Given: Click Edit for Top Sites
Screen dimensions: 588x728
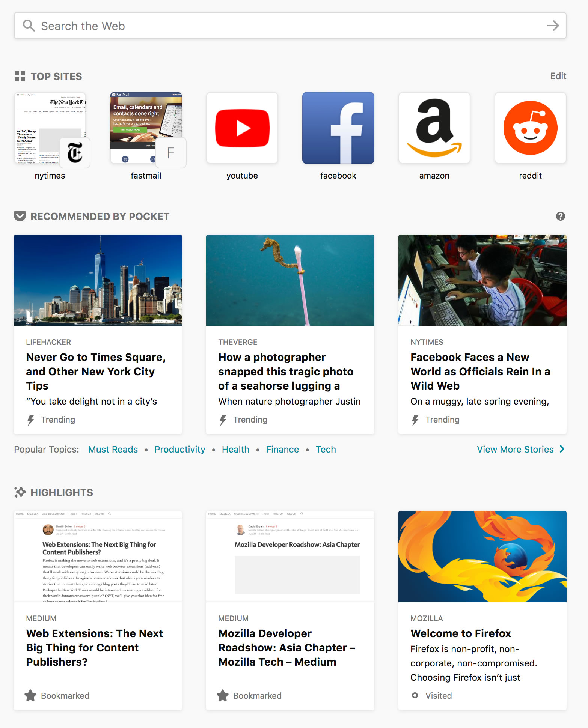Looking at the screenshot, I should [x=558, y=76].
